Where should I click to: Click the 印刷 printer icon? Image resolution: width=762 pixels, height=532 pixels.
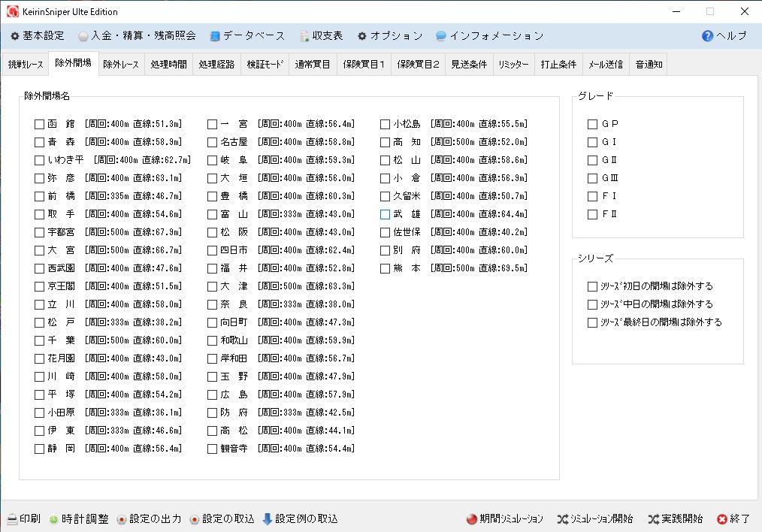12,519
